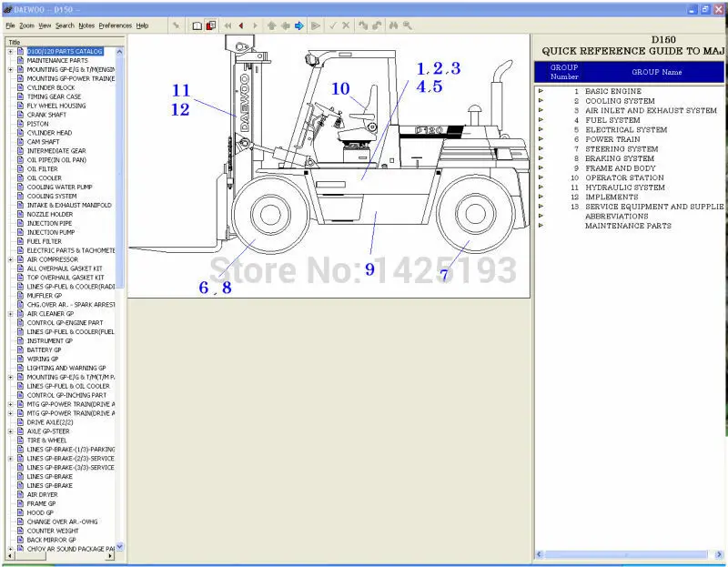Click the red left arrow in toolbar
Screen dimensions: 728x567
point(241,25)
